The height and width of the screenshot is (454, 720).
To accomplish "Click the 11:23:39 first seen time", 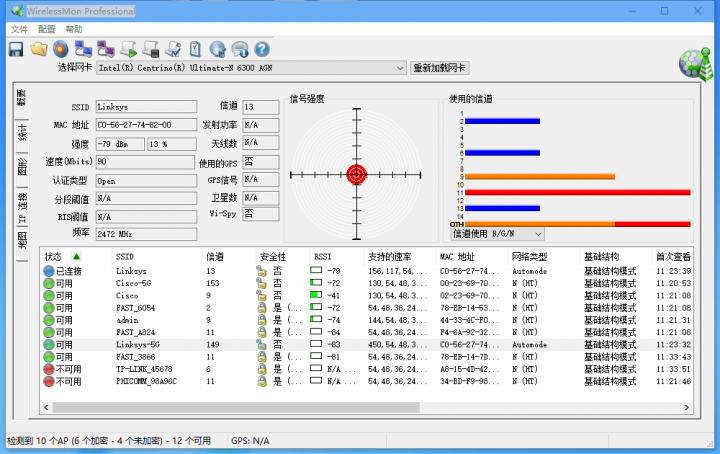I will (673, 271).
